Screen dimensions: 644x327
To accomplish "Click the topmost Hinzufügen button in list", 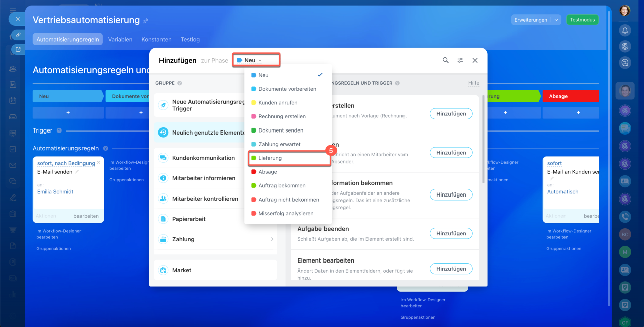I will [451, 114].
